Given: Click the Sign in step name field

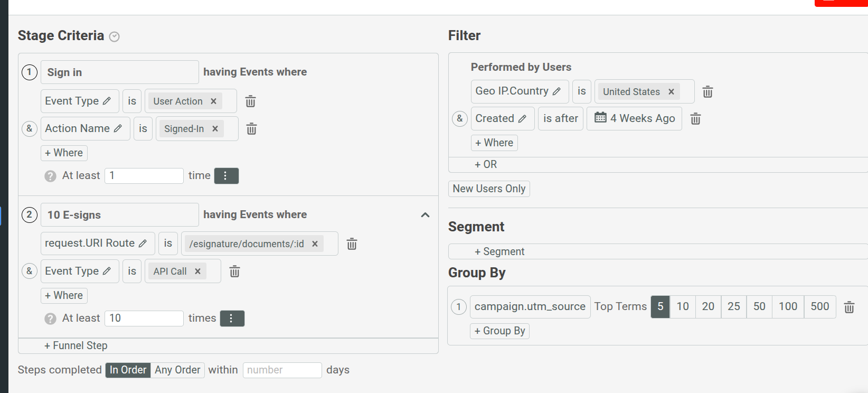Looking at the screenshot, I should (x=120, y=72).
